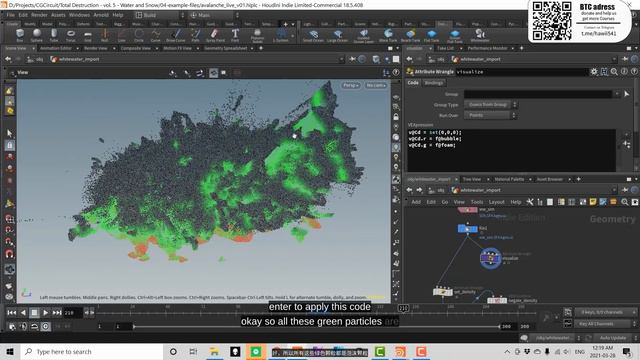The height and width of the screenshot is (360, 640).
Task: Choose the Small Ocean shelf tool
Action: point(313,36)
